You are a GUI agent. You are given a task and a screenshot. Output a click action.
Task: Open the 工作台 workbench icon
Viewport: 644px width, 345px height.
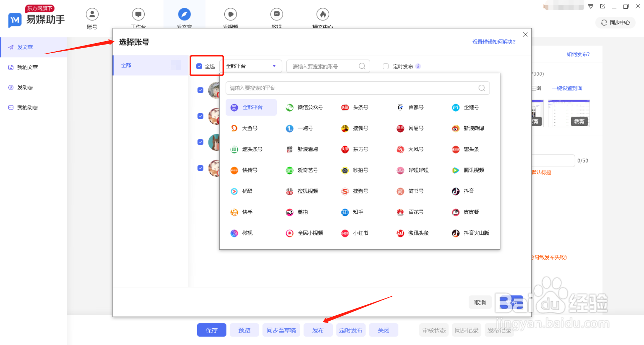click(x=138, y=14)
